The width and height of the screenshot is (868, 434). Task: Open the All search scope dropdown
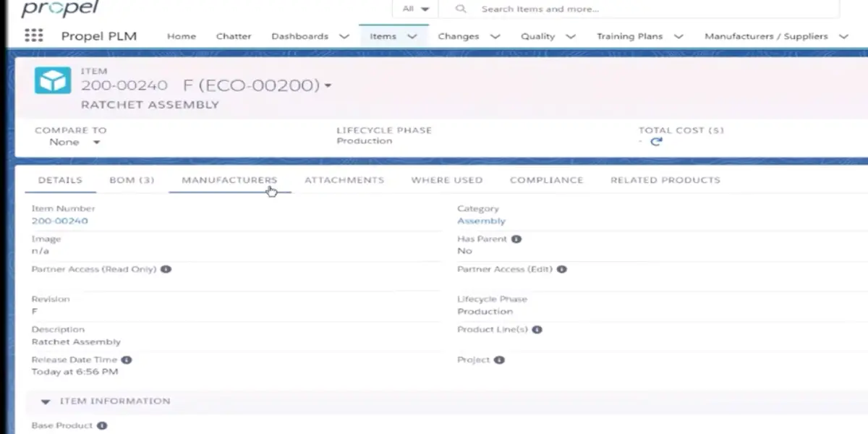click(x=416, y=9)
